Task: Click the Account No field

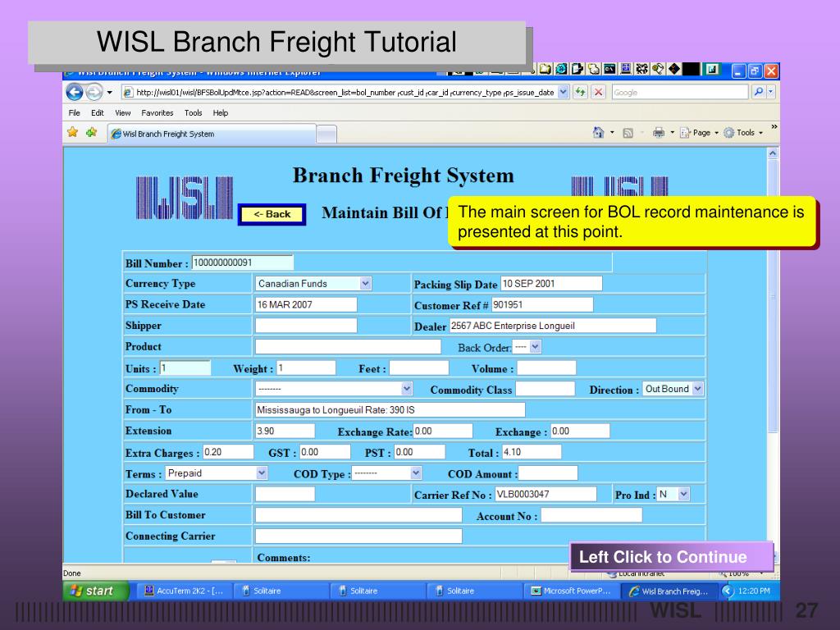Action: click(x=591, y=515)
